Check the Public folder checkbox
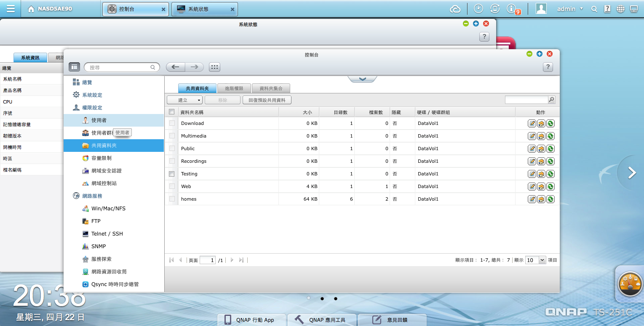Image resolution: width=644 pixels, height=326 pixels. [x=171, y=148]
